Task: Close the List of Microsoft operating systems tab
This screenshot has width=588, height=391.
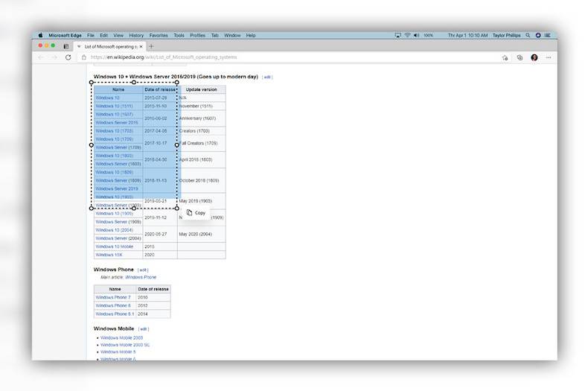Action: [141, 46]
